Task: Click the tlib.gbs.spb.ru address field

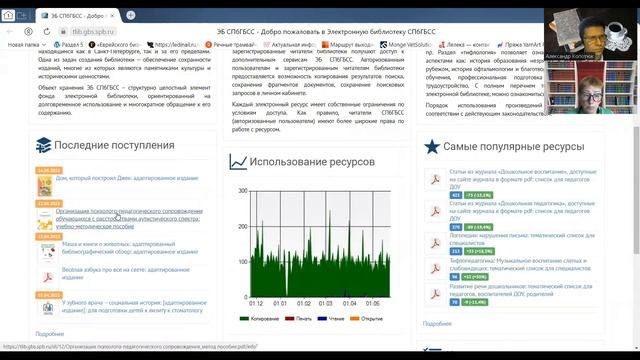Action: [x=93, y=31]
